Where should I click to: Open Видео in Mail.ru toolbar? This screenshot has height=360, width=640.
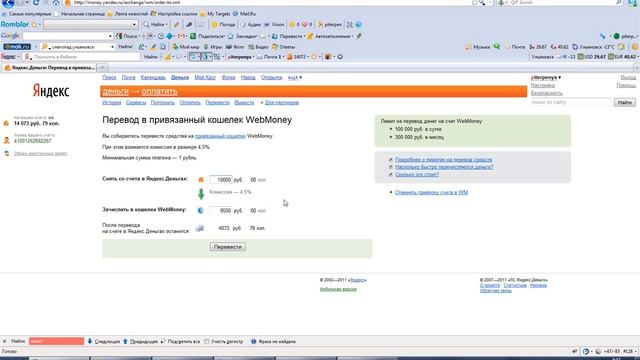[x=258, y=47]
